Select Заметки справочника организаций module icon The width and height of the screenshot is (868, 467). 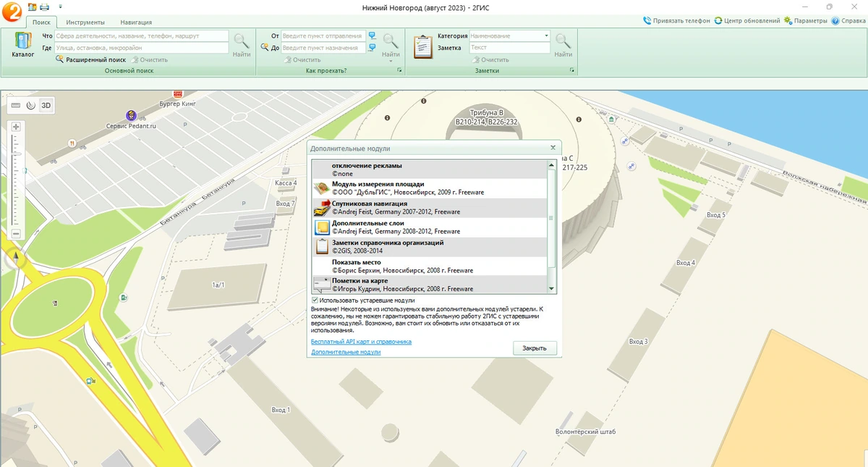(322, 247)
